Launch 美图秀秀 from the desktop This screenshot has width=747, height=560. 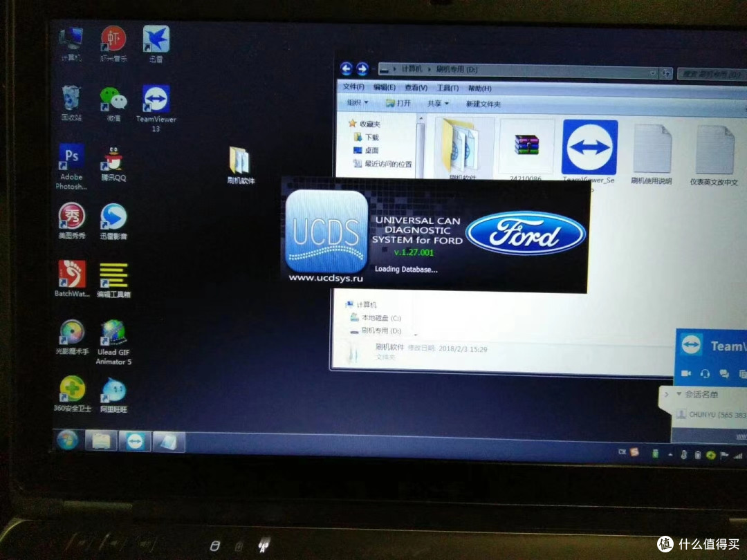pyautogui.click(x=71, y=221)
